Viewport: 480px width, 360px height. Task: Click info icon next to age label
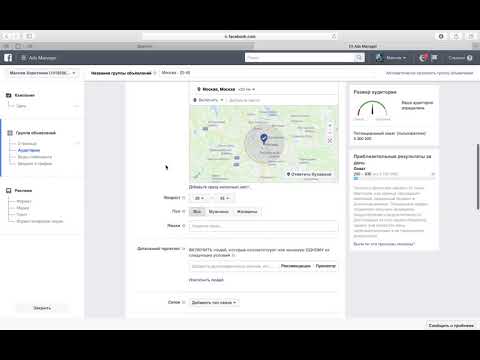tap(183, 198)
